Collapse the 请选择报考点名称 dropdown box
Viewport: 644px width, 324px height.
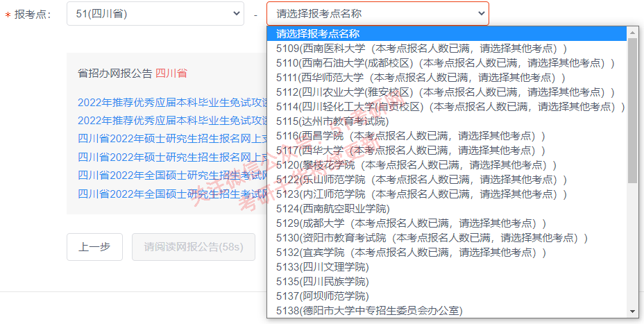pos(378,14)
